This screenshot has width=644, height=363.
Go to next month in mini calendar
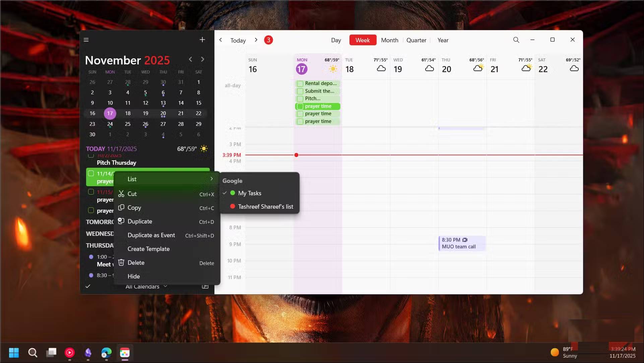[x=202, y=59]
